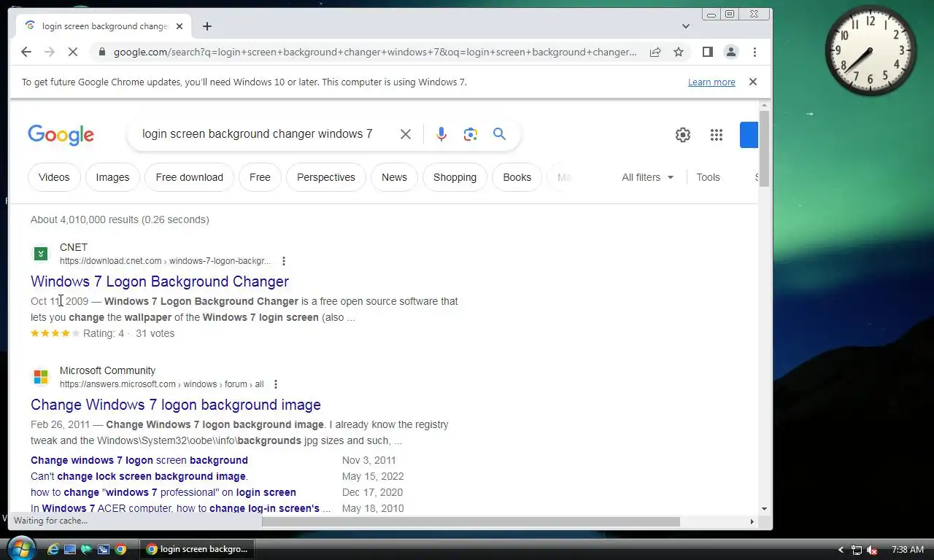The width and height of the screenshot is (934, 560).
Task: Open the tab search chevron in Chrome
Action: [x=686, y=26]
